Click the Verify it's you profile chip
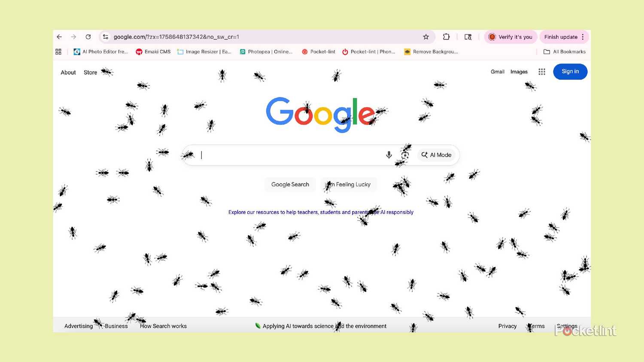This screenshot has height=362, width=644. coord(510,37)
